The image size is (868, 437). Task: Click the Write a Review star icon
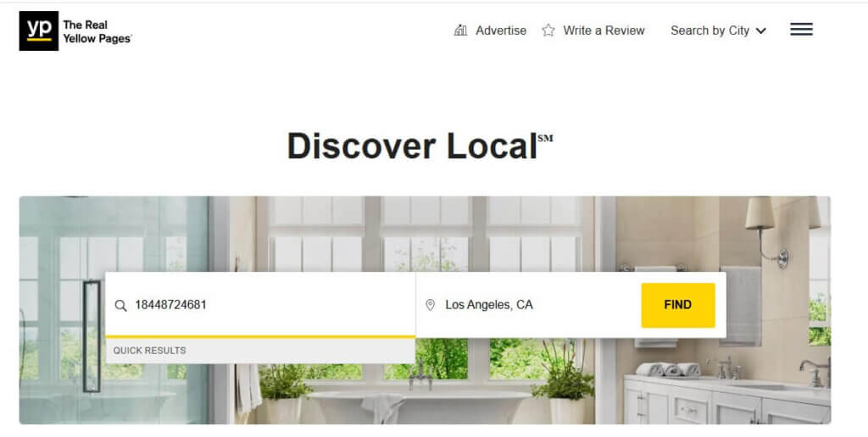tap(548, 30)
